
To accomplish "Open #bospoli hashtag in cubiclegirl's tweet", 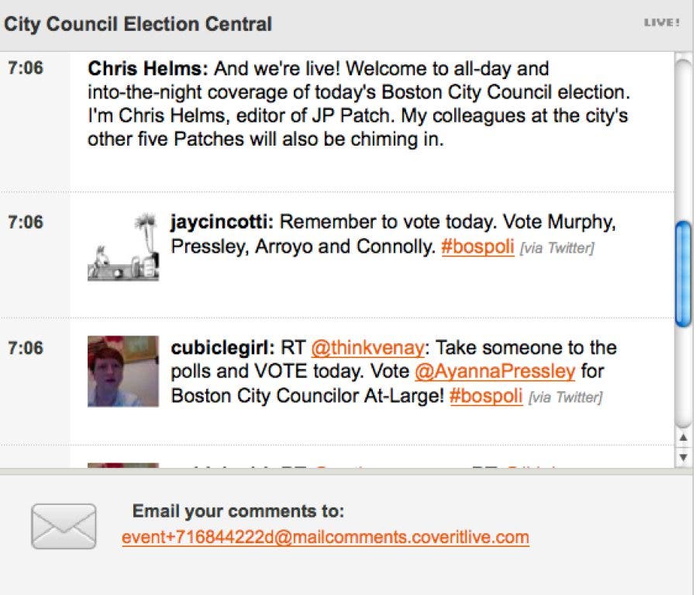I will [x=485, y=397].
